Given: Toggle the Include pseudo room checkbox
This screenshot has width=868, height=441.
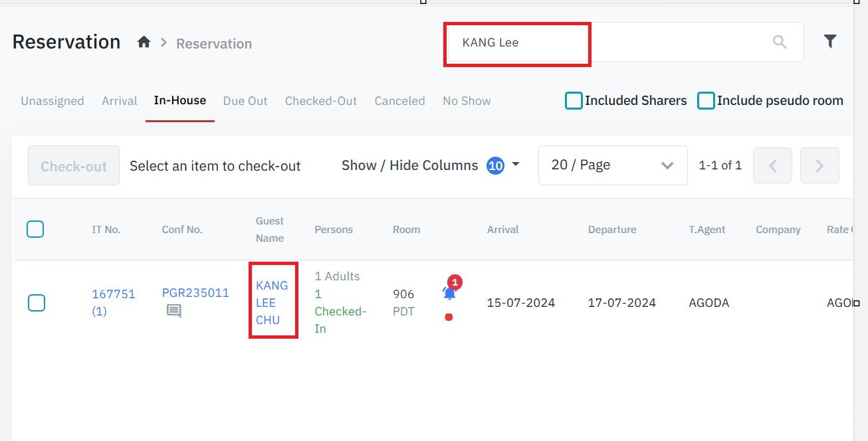Looking at the screenshot, I should coord(706,101).
